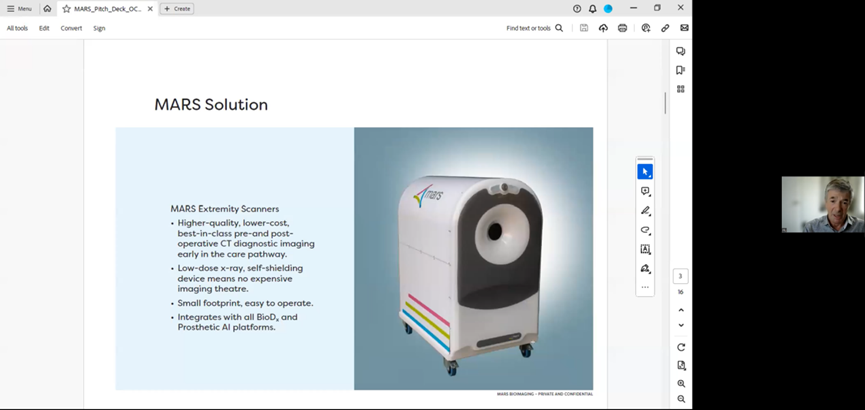
Task: Select the arrow selection tool
Action: click(645, 172)
